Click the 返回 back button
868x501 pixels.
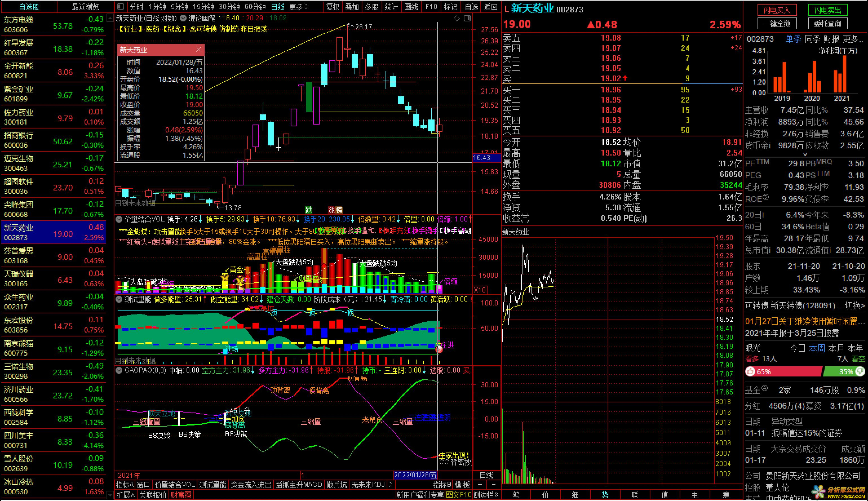tap(491, 7)
